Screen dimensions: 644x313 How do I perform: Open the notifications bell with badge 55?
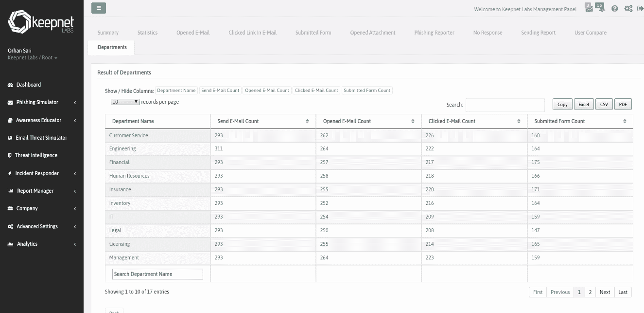point(601,8)
